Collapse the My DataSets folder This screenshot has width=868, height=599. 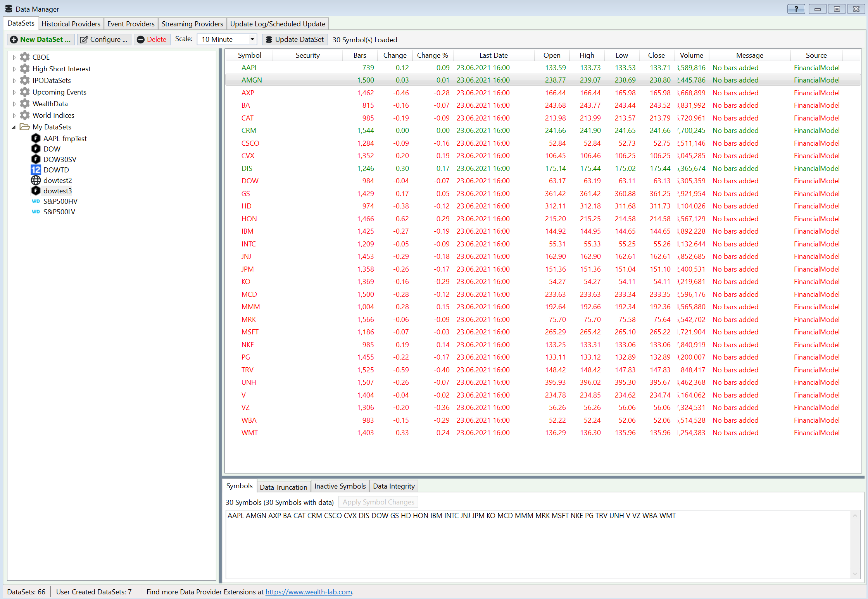point(14,127)
